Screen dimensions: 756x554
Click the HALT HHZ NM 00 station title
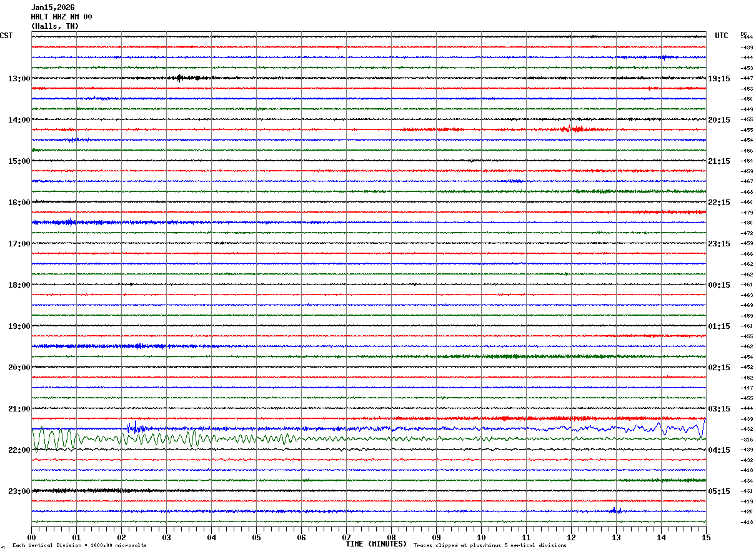click(x=61, y=17)
